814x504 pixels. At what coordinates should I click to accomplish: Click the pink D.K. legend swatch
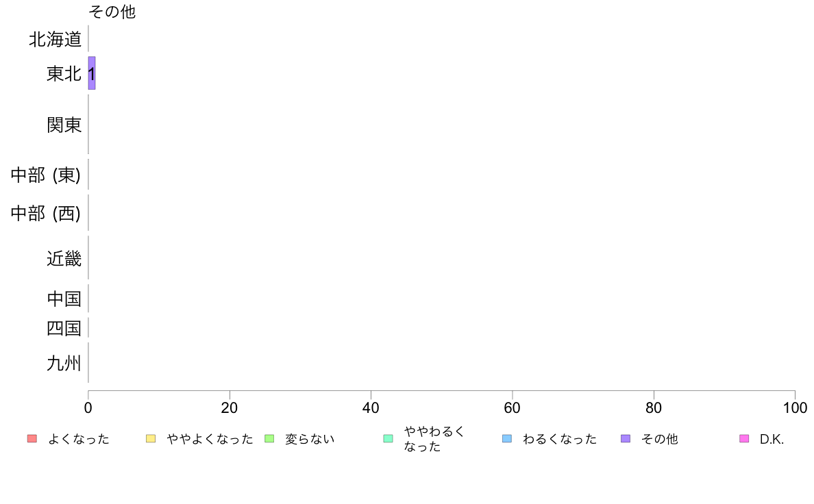(x=744, y=438)
